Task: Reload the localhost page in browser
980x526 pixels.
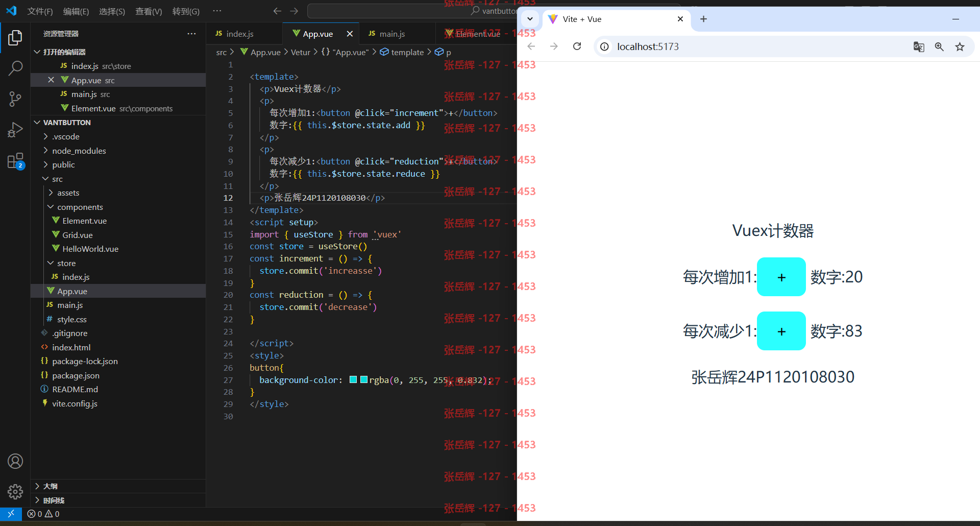Action: point(577,46)
